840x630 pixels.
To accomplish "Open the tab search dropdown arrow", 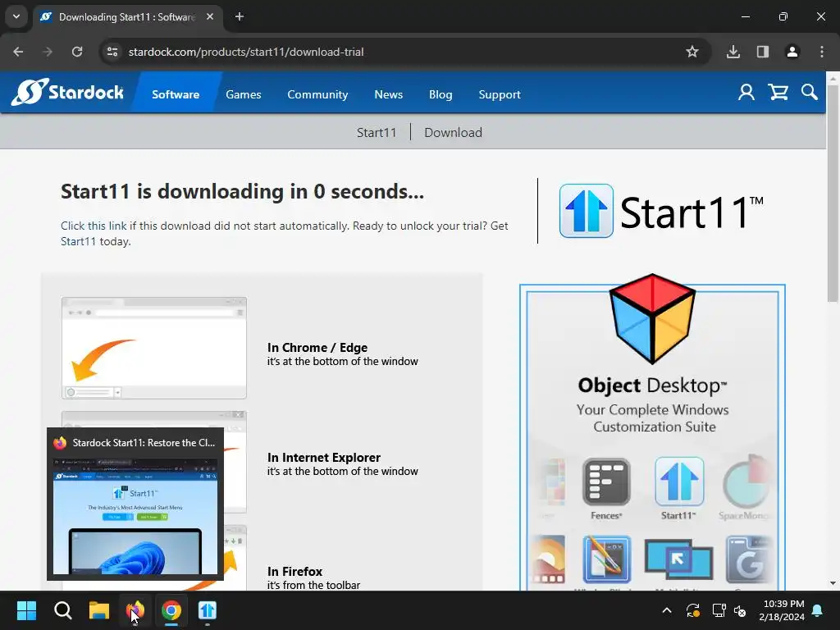I will point(16,16).
